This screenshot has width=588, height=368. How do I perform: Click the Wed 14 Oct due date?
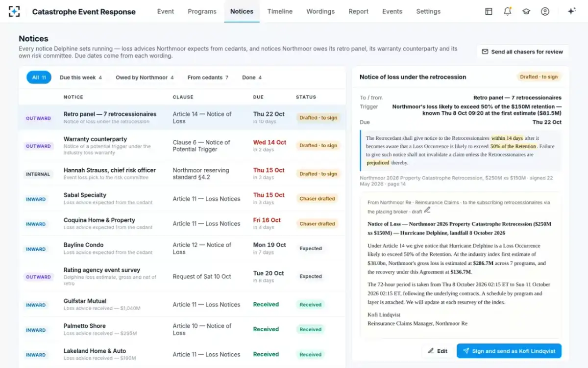click(269, 142)
